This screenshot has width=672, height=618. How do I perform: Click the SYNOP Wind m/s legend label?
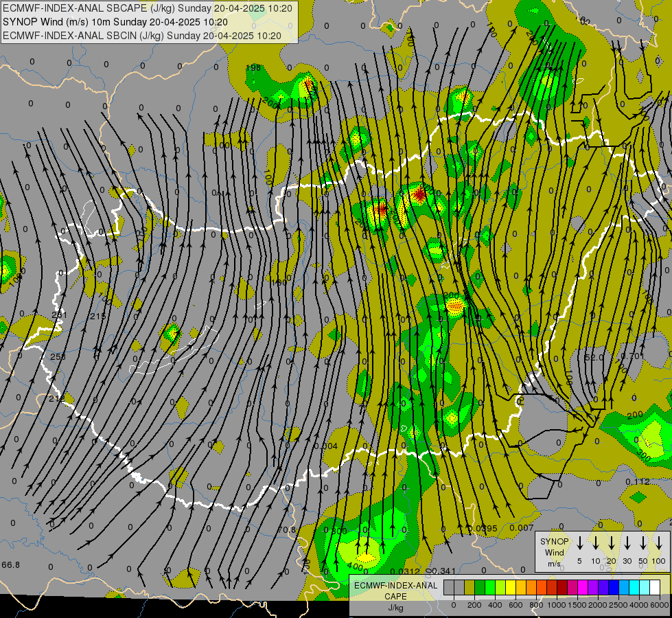click(x=554, y=552)
